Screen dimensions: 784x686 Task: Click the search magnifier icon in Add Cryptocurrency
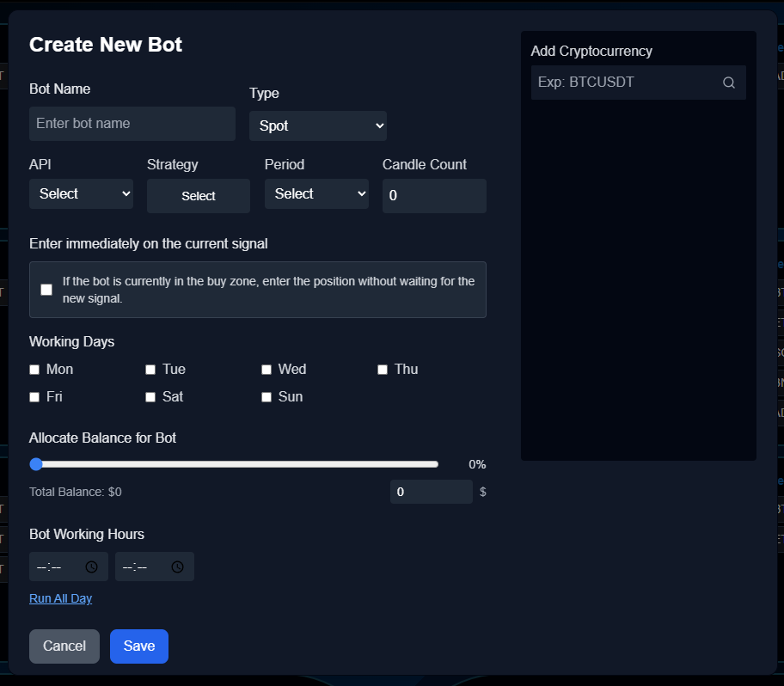(x=728, y=83)
